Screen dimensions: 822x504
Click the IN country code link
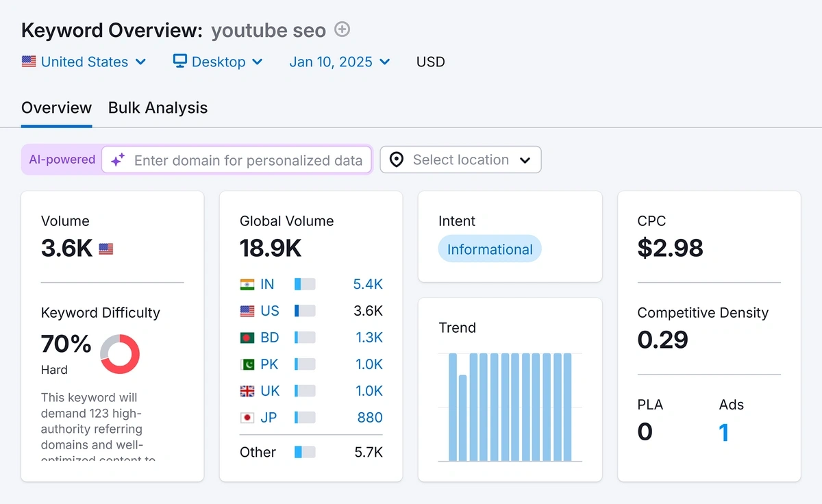click(x=267, y=284)
